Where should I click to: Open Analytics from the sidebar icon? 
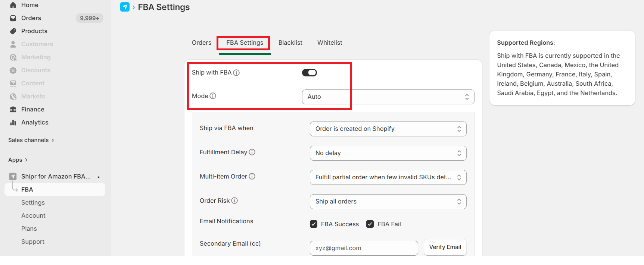click(13, 123)
